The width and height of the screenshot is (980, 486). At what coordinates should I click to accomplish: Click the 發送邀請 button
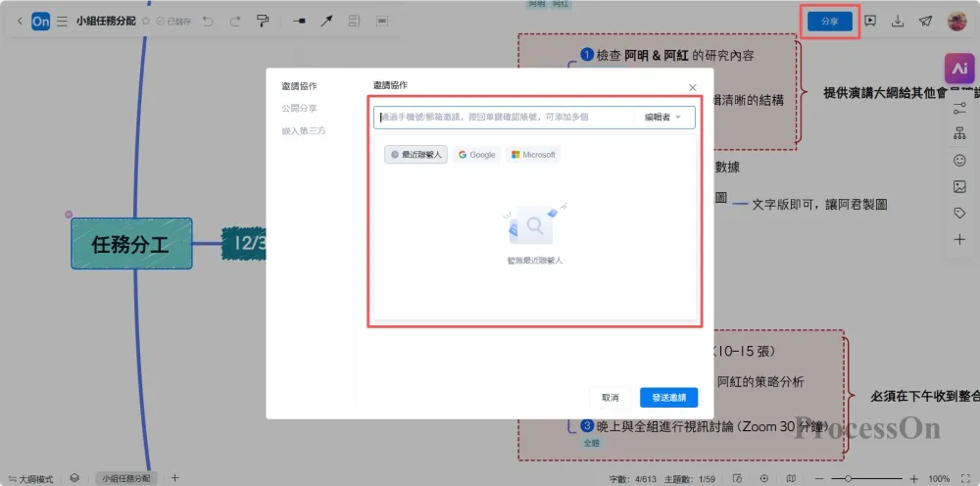coord(668,397)
